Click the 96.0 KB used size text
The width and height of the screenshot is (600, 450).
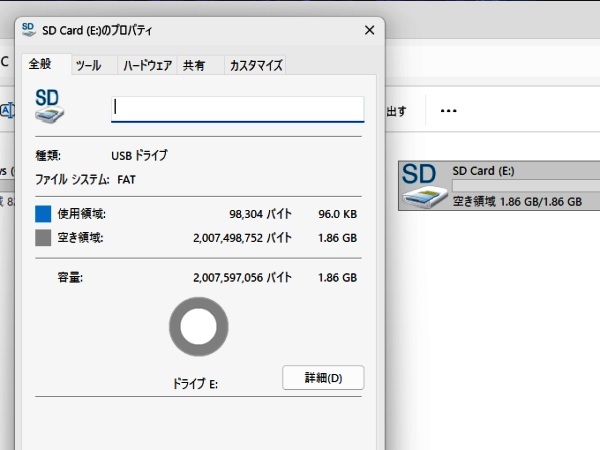[338, 214]
